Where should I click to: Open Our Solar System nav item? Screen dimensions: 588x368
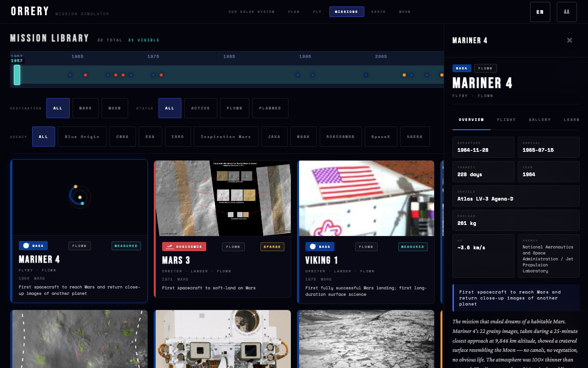pos(252,11)
